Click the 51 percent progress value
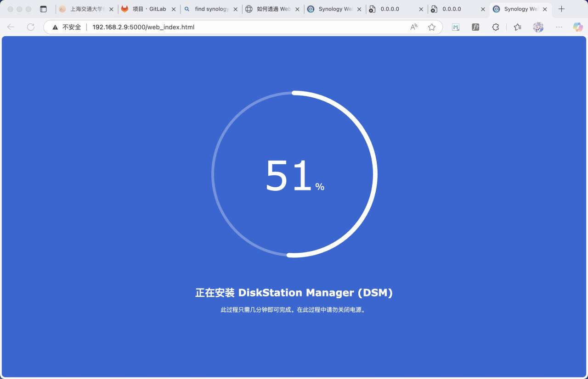Screen dimensions: 588x379 pos(295,176)
